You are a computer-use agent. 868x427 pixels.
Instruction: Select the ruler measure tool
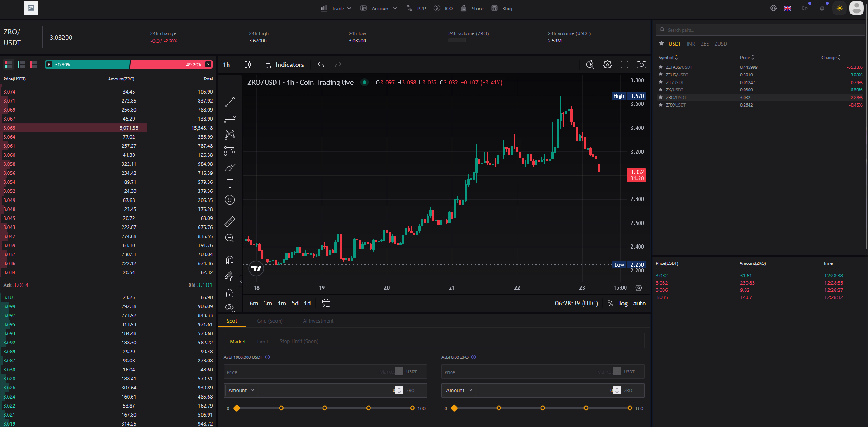(x=230, y=221)
